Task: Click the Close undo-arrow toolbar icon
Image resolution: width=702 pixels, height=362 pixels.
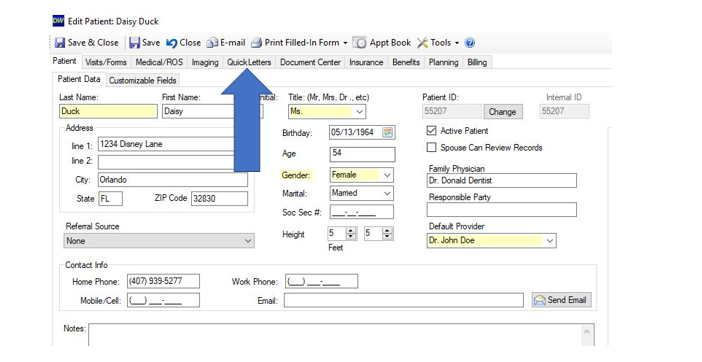Action: tap(171, 43)
